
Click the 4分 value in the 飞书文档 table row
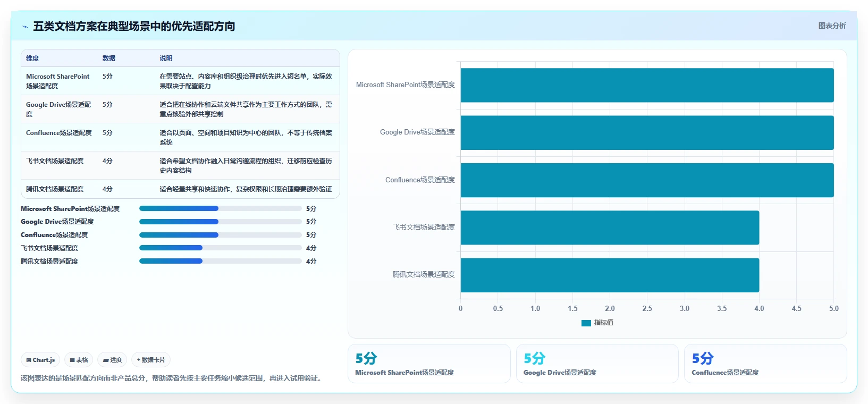pos(107,161)
